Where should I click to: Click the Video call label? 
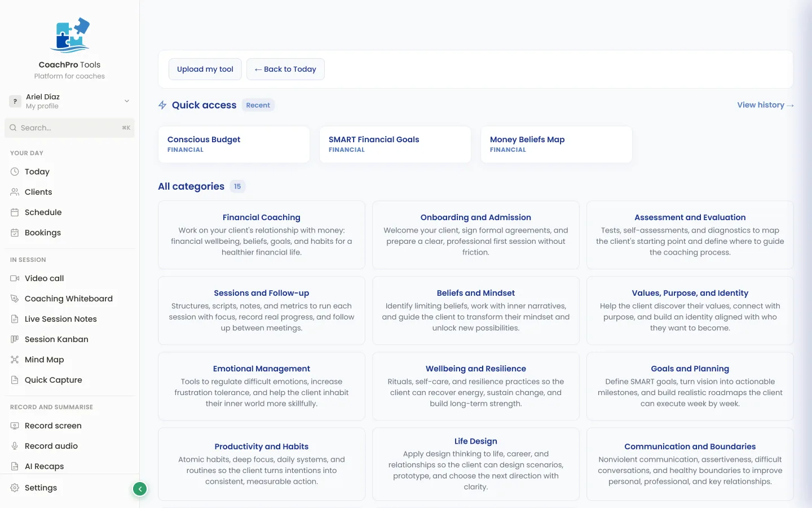(44, 278)
